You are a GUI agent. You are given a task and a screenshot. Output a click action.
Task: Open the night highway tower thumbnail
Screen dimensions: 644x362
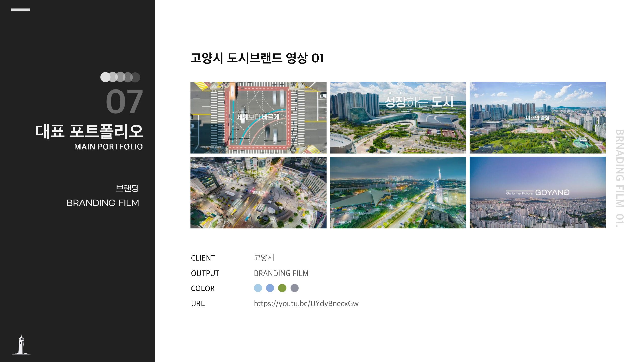coord(398,193)
